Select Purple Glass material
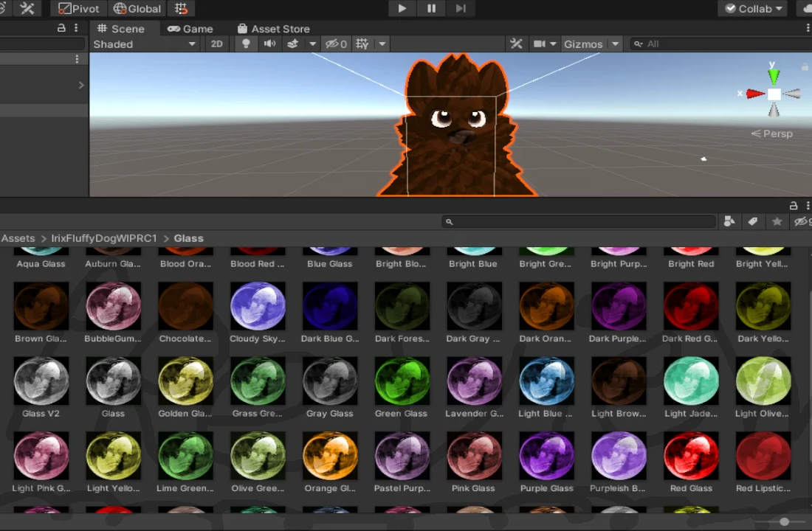 tap(547, 456)
